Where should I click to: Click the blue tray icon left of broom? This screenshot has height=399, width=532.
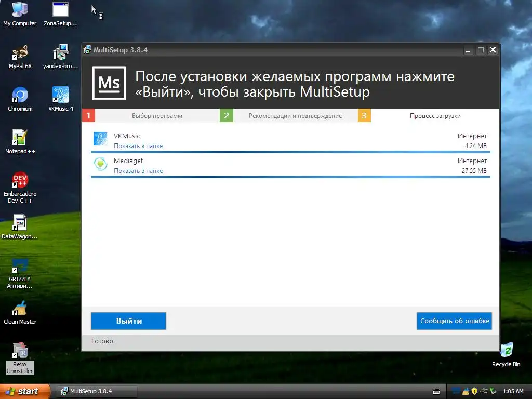456,391
